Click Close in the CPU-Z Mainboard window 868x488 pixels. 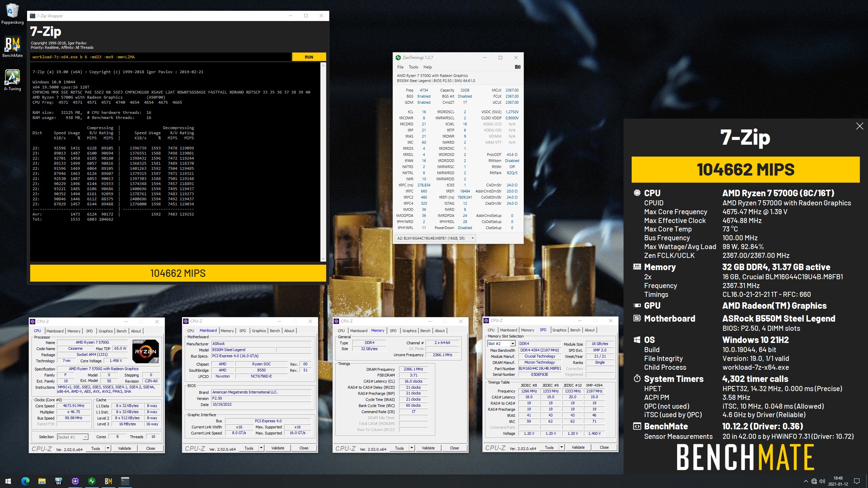(x=304, y=448)
